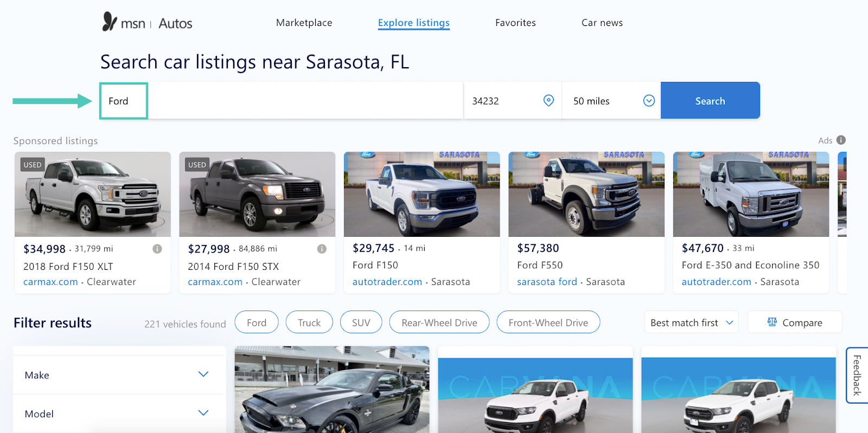The width and height of the screenshot is (868, 433).
Task: Click the blue Search button
Action: [x=710, y=101]
